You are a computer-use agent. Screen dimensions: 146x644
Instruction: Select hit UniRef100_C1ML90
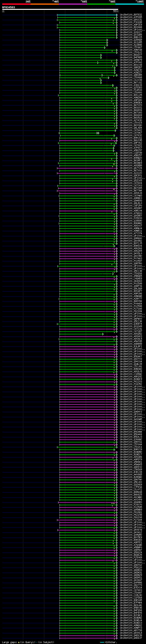[x=131, y=595]
